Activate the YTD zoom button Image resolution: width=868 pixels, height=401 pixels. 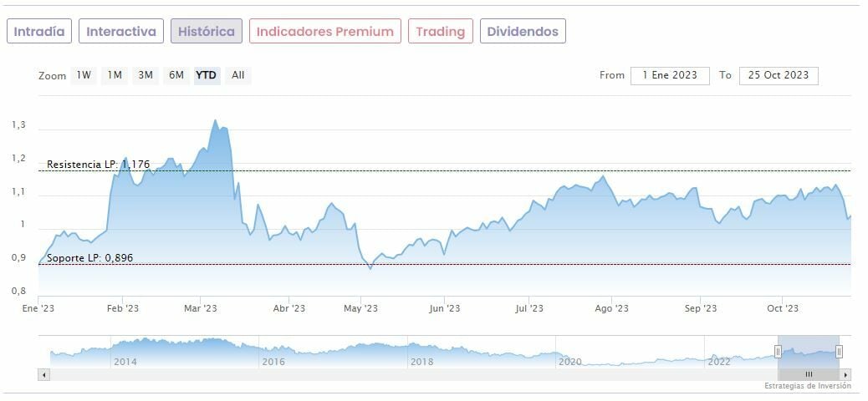pyautogui.click(x=206, y=75)
